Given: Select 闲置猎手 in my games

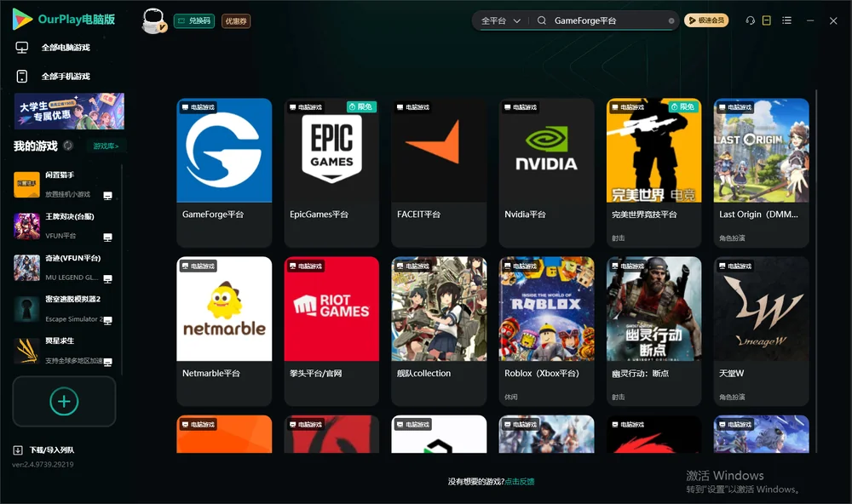Looking at the screenshot, I should click(x=64, y=185).
